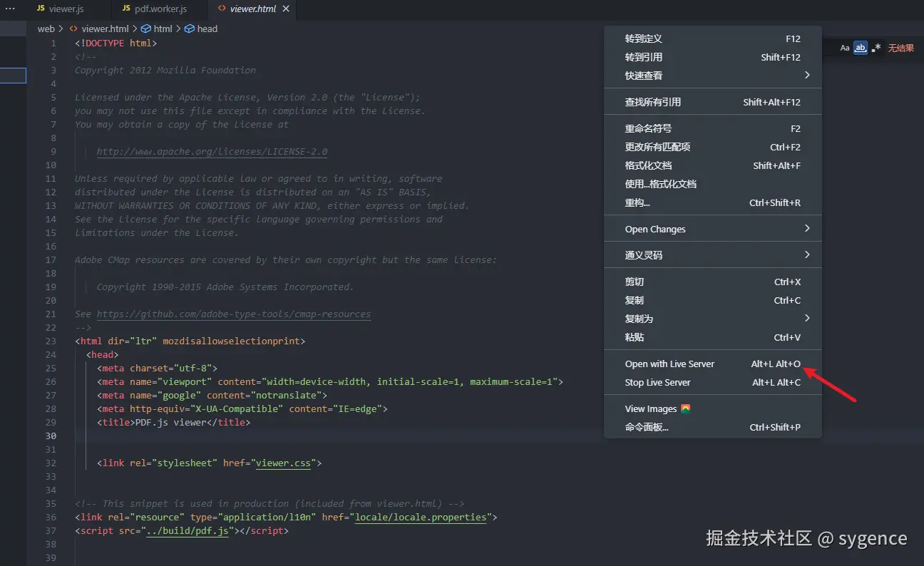Viewport: 924px width, 566px height.
Task: Close the viewer.html editor tab
Action: coord(286,9)
